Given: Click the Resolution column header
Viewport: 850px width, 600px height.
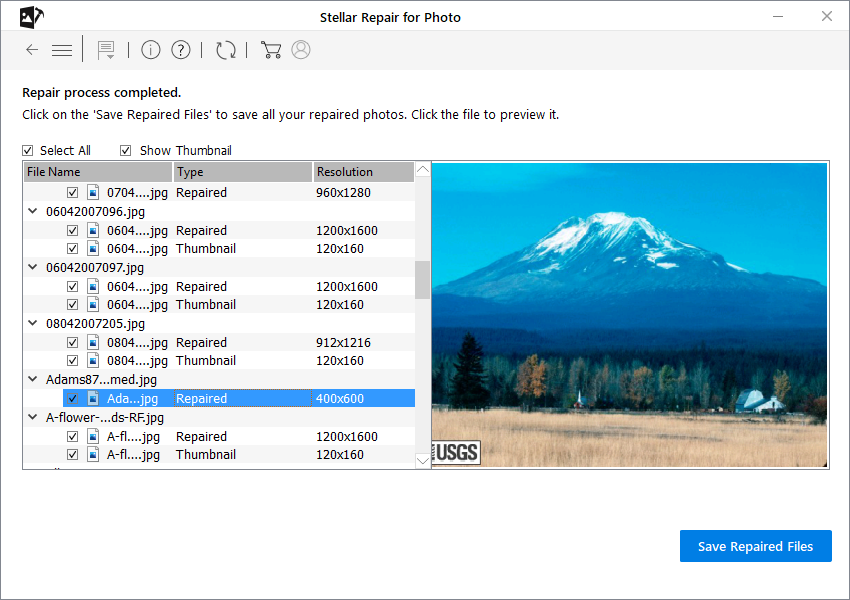Looking at the screenshot, I should coord(364,172).
